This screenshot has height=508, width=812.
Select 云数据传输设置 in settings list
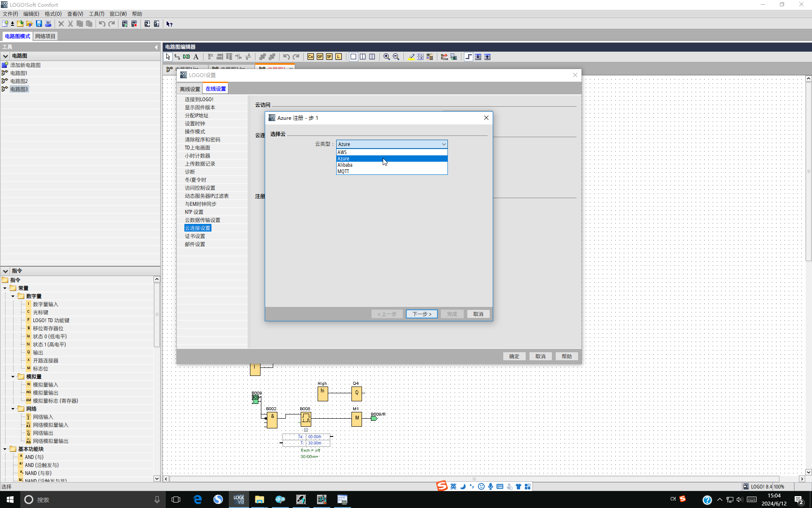coord(203,220)
